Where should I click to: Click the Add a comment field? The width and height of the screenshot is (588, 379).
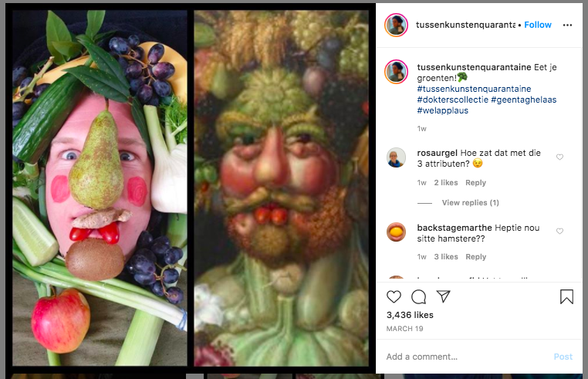point(463,357)
